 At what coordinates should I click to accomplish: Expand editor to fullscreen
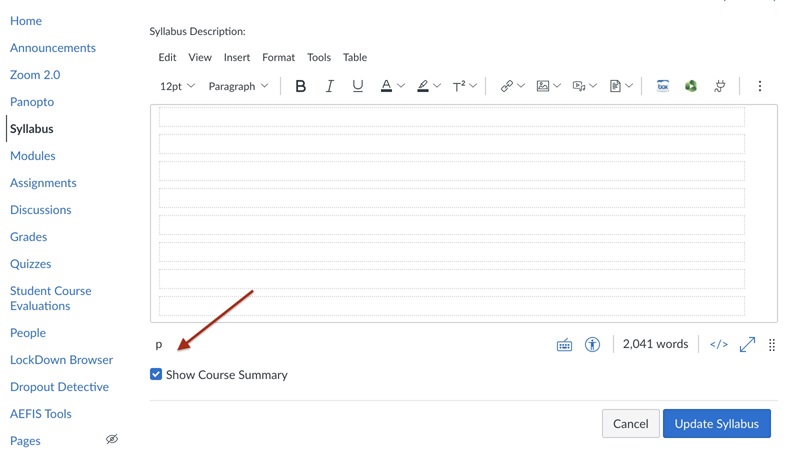pyautogui.click(x=747, y=344)
